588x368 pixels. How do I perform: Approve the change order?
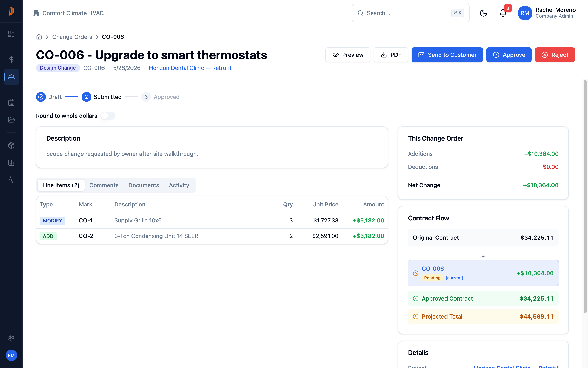[509, 55]
